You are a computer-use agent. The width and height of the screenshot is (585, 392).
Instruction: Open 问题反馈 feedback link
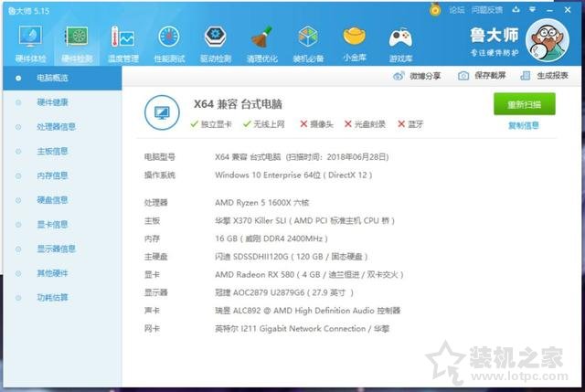(487, 10)
